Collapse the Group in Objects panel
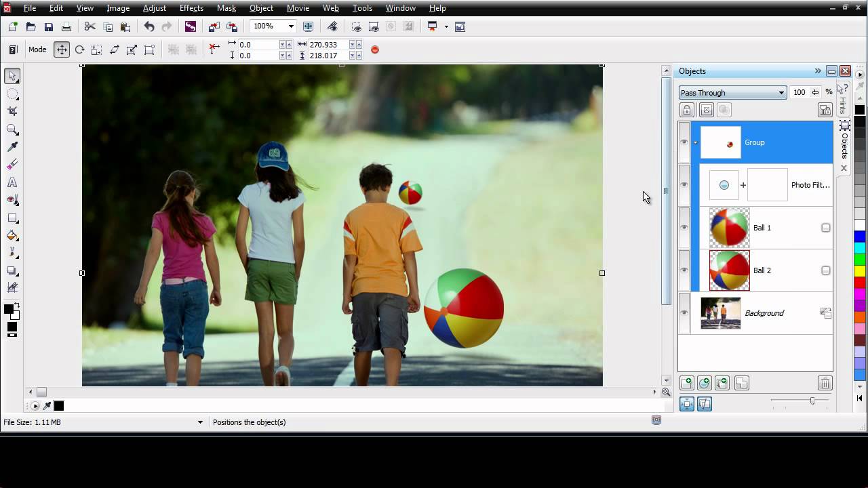The image size is (868, 488). pyautogui.click(x=695, y=142)
